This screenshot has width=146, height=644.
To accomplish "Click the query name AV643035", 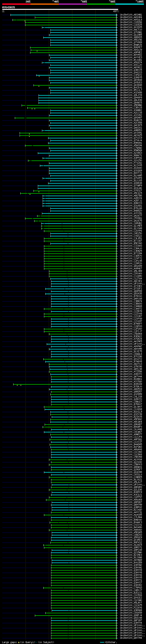I will tap(8, 7).
